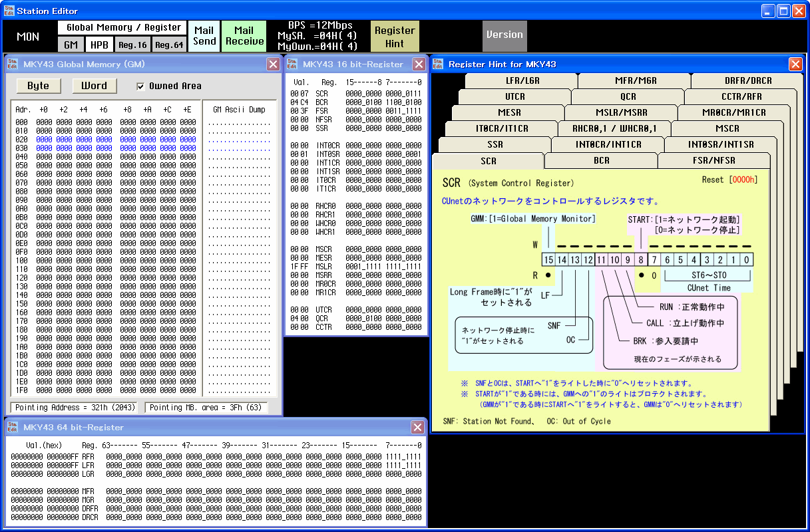
Task: Open the GM global memory view
Action: (x=71, y=45)
